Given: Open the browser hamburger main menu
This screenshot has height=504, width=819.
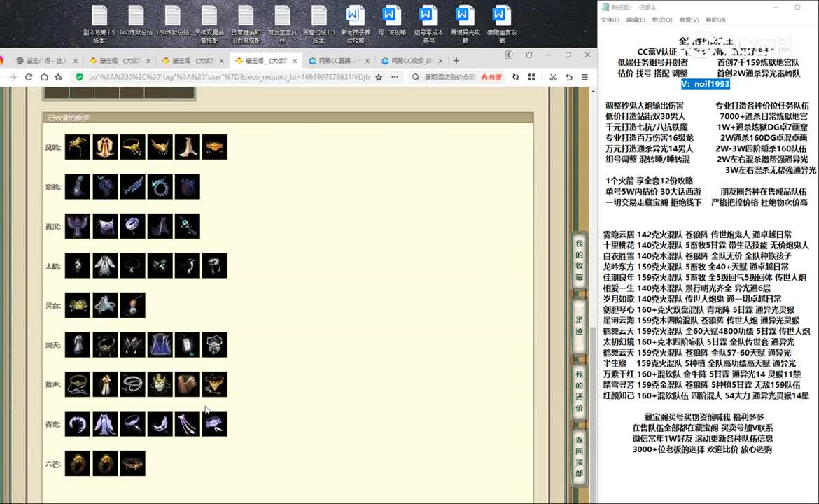Looking at the screenshot, I should coord(584,77).
